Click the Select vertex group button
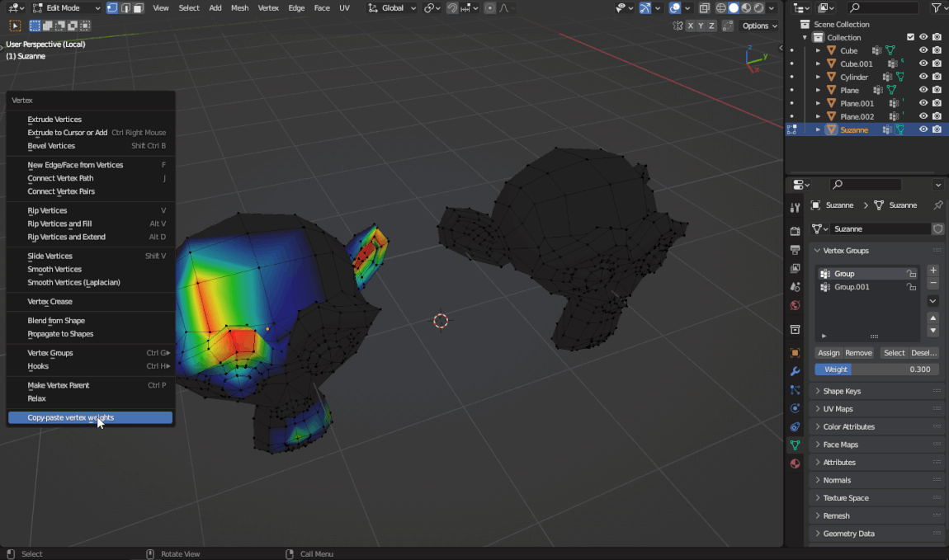 pos(894,353)
